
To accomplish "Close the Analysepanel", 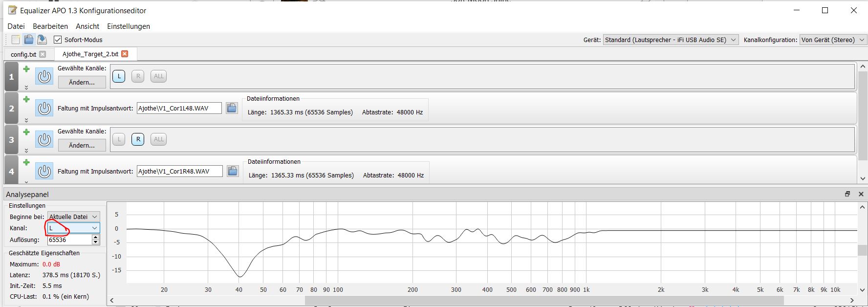I will tap(861, 194).
